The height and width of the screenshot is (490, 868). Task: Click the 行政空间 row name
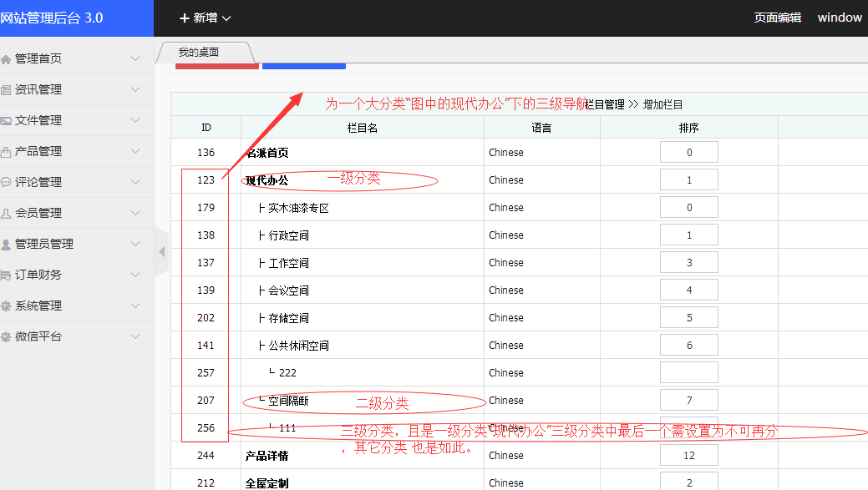(x=288, y=235)
